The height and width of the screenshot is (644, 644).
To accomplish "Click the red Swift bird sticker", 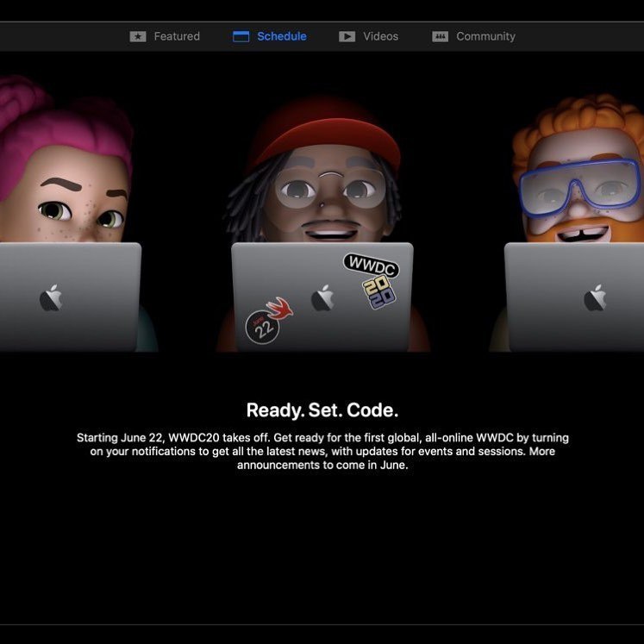I will (x=280, y=309).
